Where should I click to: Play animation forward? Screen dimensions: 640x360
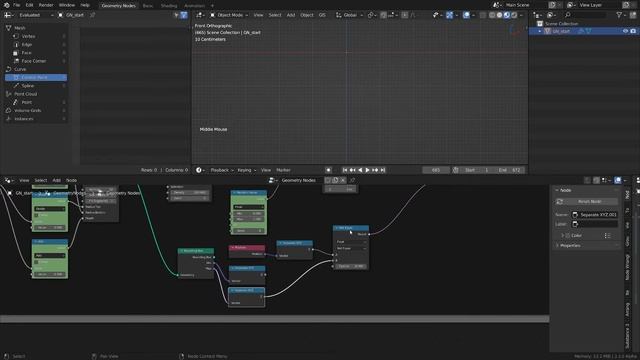click(x=367, y=170)
